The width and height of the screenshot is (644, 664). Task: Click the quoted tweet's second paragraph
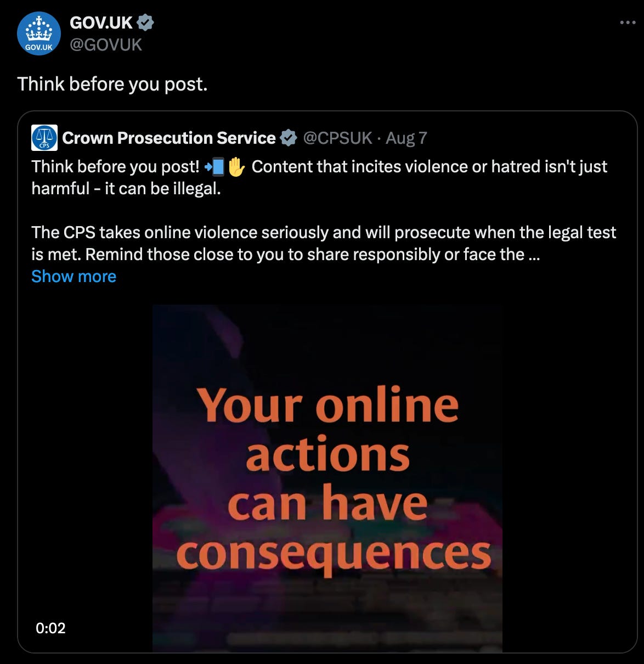click(324, 243)
